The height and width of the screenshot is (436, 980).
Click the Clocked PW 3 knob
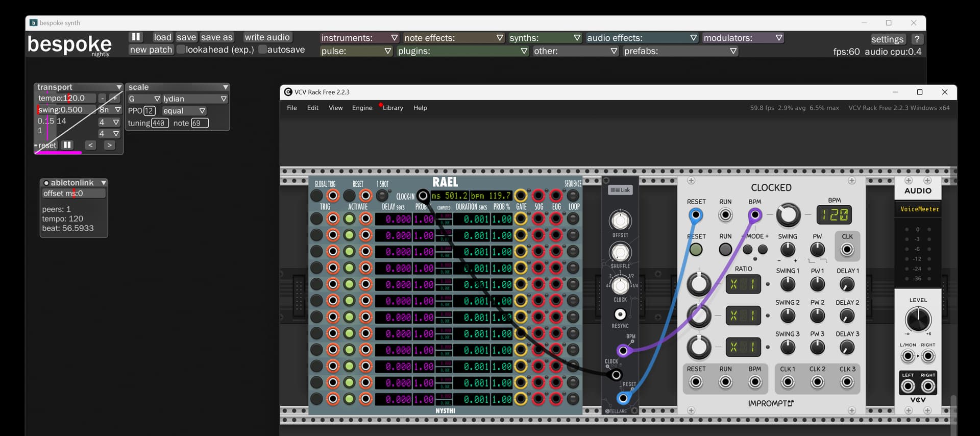coord(817,348)
